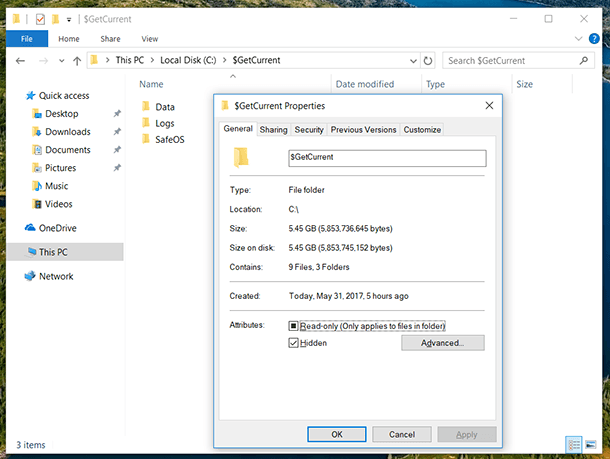Select the Logs folder
The width and height of the screenshot is (610, 459).
(x=165, y=123)
